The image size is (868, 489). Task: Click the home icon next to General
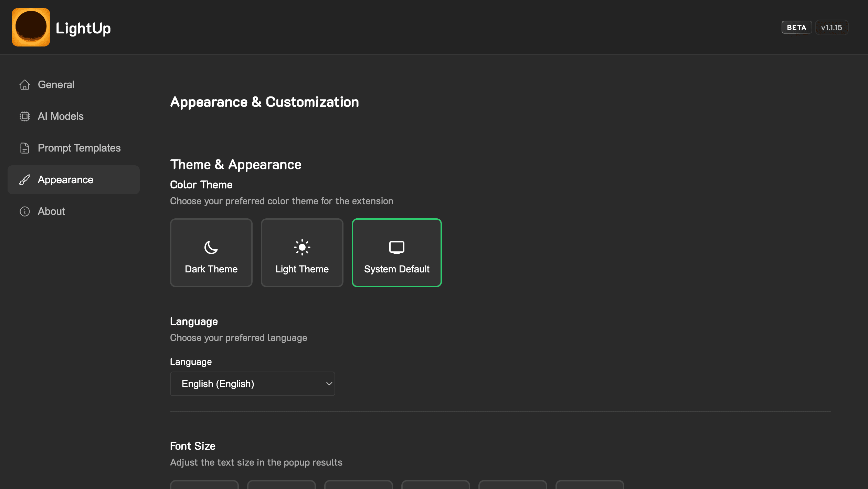click(25, 85)
